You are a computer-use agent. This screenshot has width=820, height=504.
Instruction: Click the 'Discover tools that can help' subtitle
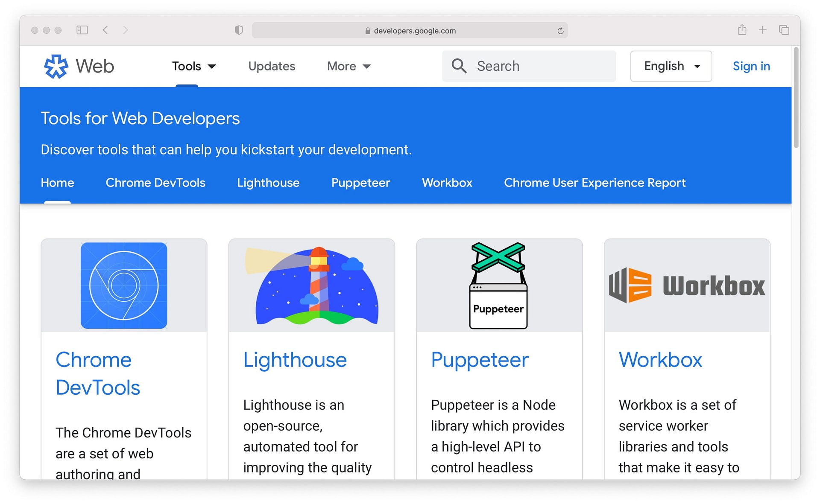[226, 149]
